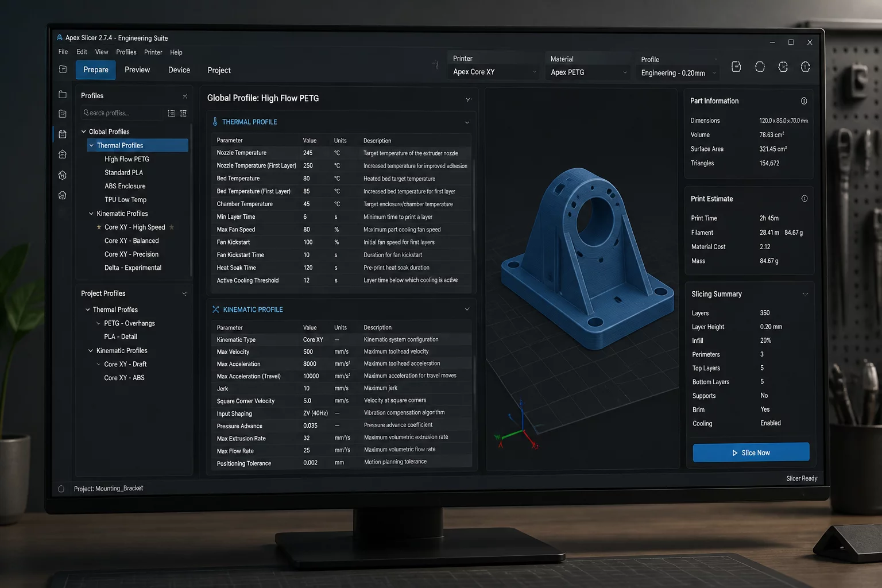Collapse the THERMAL PROFILE section chevron
882x588 pixels.
[467, 122]
